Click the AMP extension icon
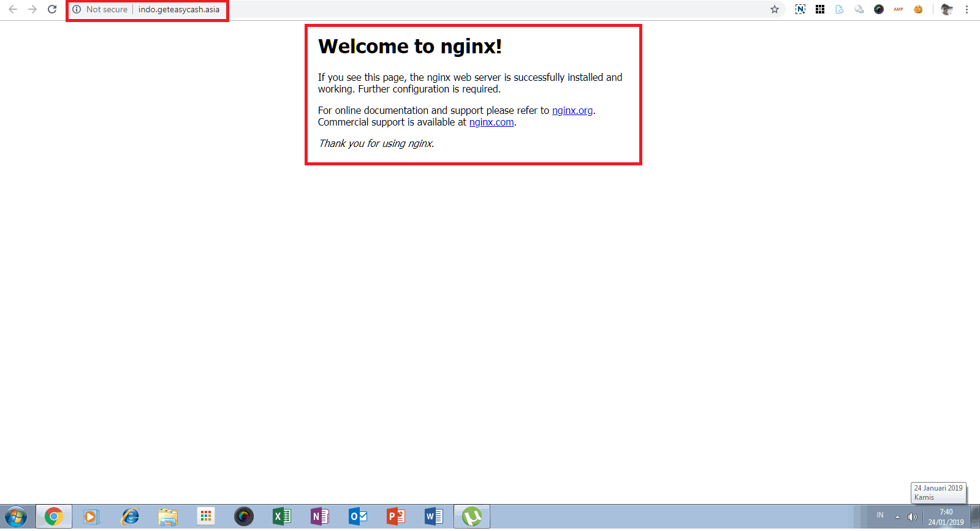This screenshot has height=531, width=980. tap(898, 9)
